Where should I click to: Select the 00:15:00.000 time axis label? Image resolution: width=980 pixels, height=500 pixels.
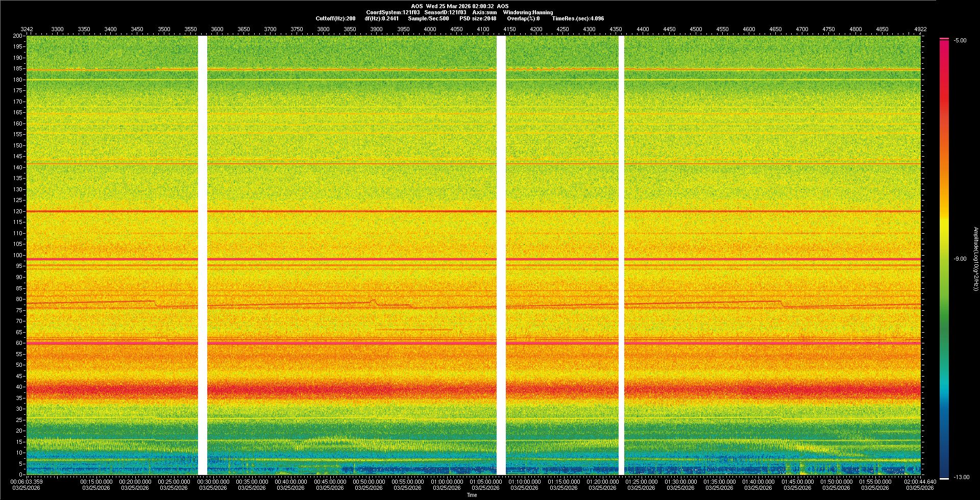pos(96,482)
